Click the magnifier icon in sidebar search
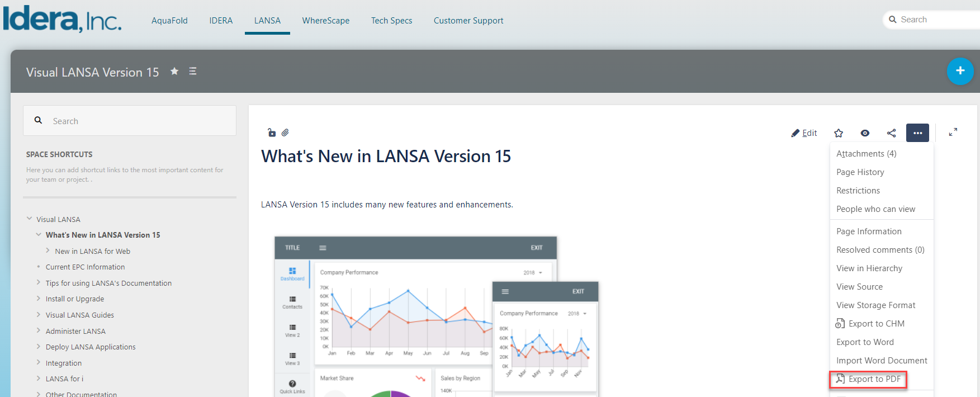The width and height of the screenshot is (980, 397). tap(39, 120)
